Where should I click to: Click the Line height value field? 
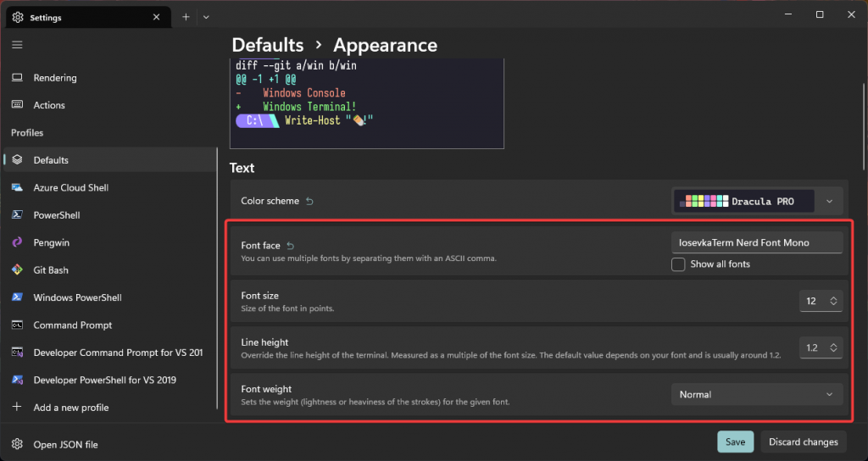[811, 347]
